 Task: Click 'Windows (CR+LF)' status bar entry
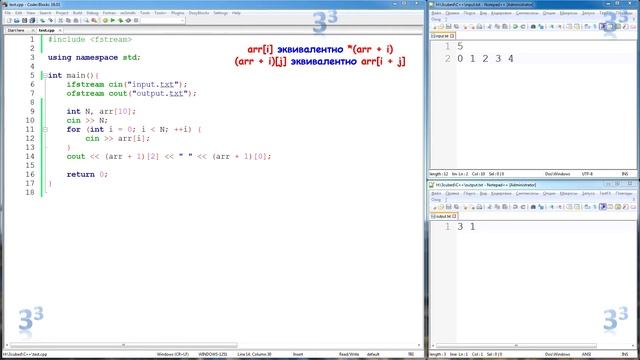(173, 354)
